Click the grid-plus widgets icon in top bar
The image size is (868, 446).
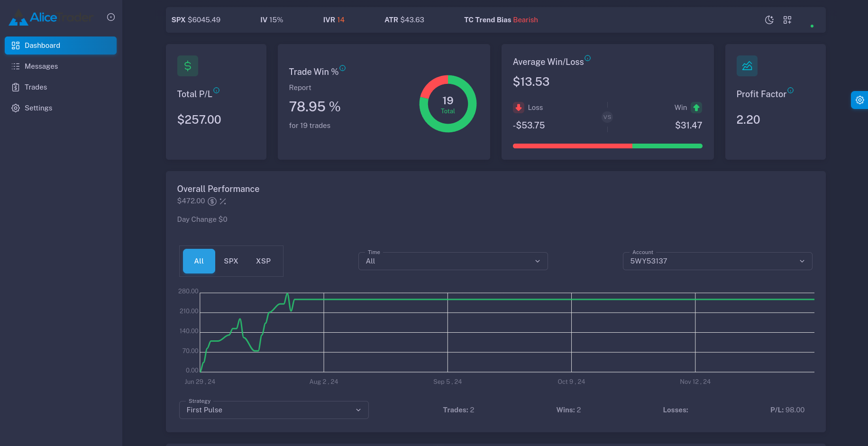(787, 20)
